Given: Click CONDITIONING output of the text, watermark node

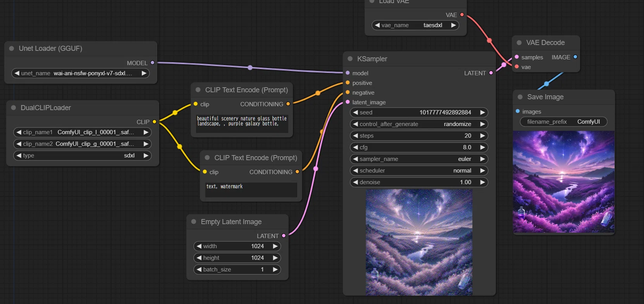Looking at the screenshot, I should pyautogui.click(x=297, y=172).
